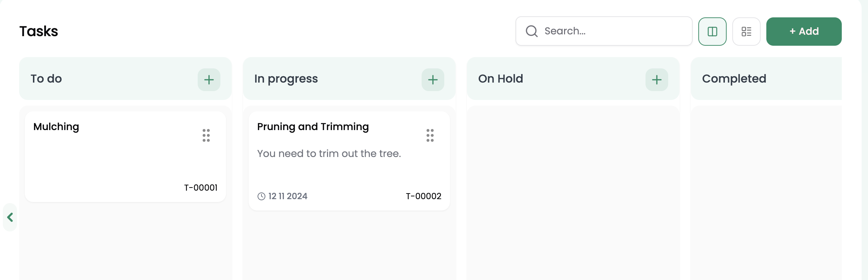Collapse sidebar with left chevron arrow
This screenshot has height=280, width=868.
coord(10,217)
